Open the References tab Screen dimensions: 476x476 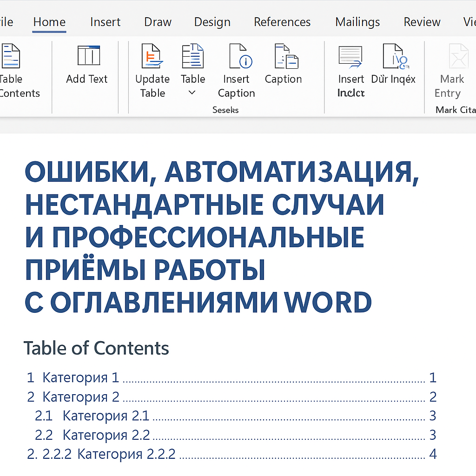pos(282,22)
